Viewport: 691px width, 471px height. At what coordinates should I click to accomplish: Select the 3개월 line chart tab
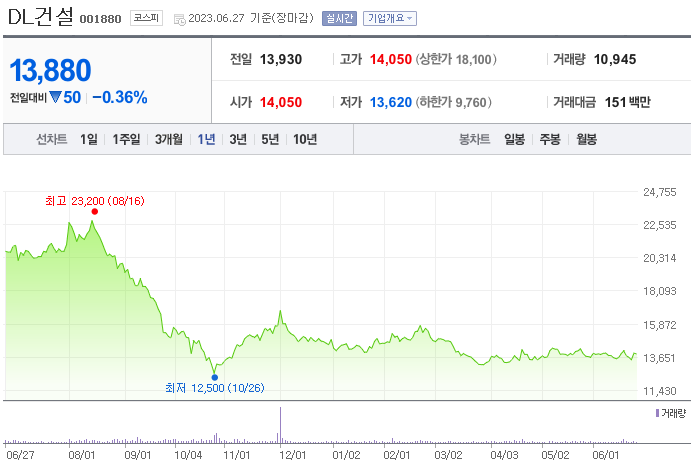click(x=168, y=139)
